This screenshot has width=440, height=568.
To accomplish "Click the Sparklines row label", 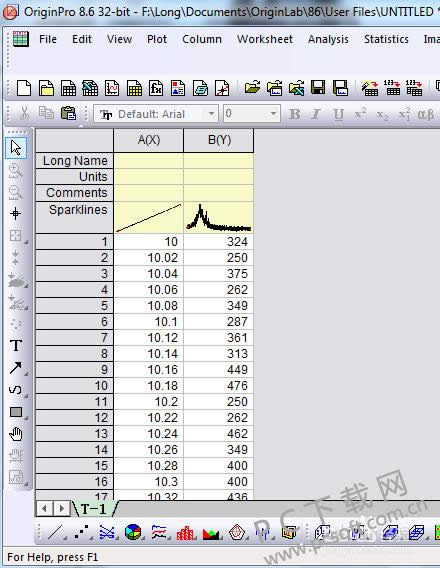I will click(75, 217).
